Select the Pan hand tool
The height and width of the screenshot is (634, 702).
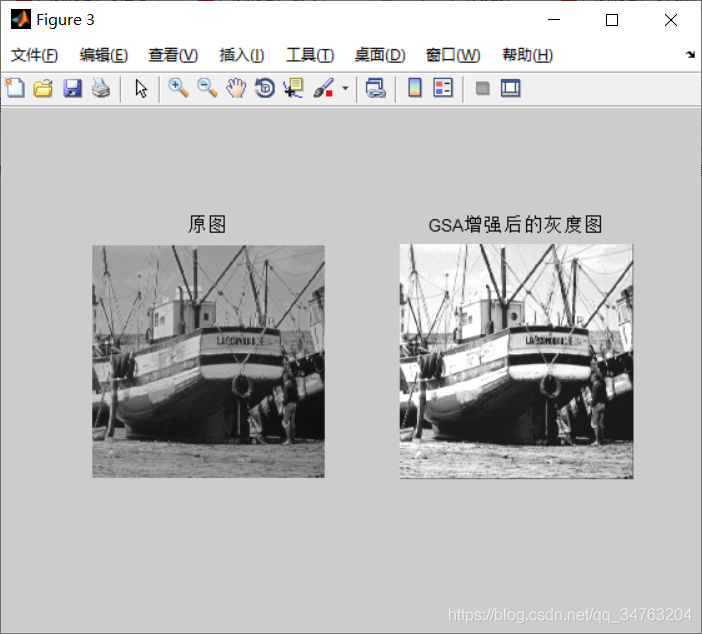(x=236, y=88)
